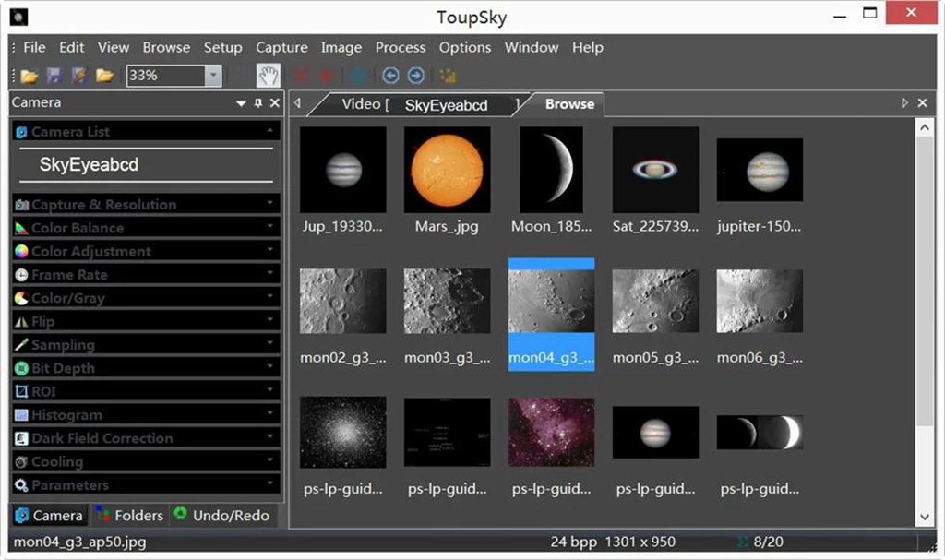Select the hand pan tool in toolbar
This screenshot has width=945, height=560.
tap(269, 76)
